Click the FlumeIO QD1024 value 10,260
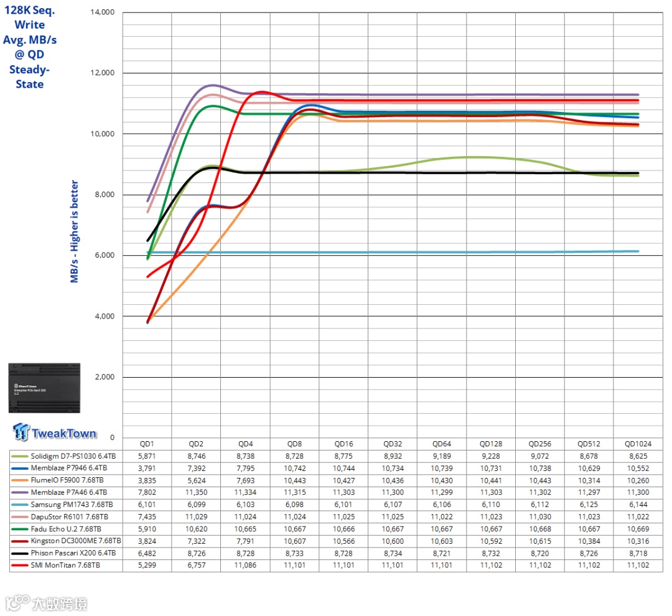 pyautogui.click(x=638, y=480)
